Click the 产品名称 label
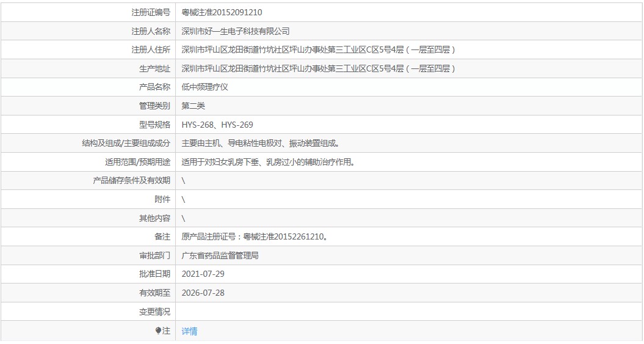Image resolution: width=644 pixels, height=344 pixels. pos(154,87)
